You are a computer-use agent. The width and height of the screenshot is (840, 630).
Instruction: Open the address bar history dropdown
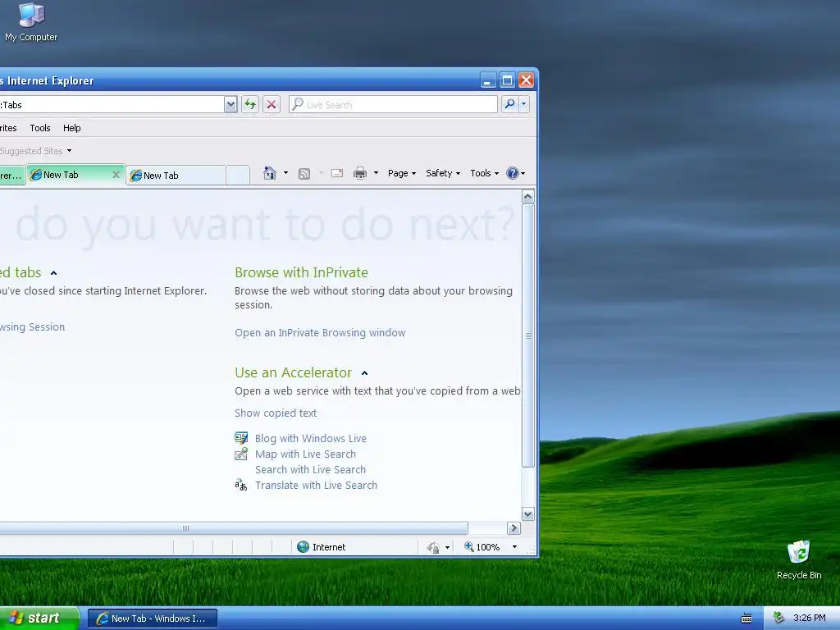[x=231, y=104]
